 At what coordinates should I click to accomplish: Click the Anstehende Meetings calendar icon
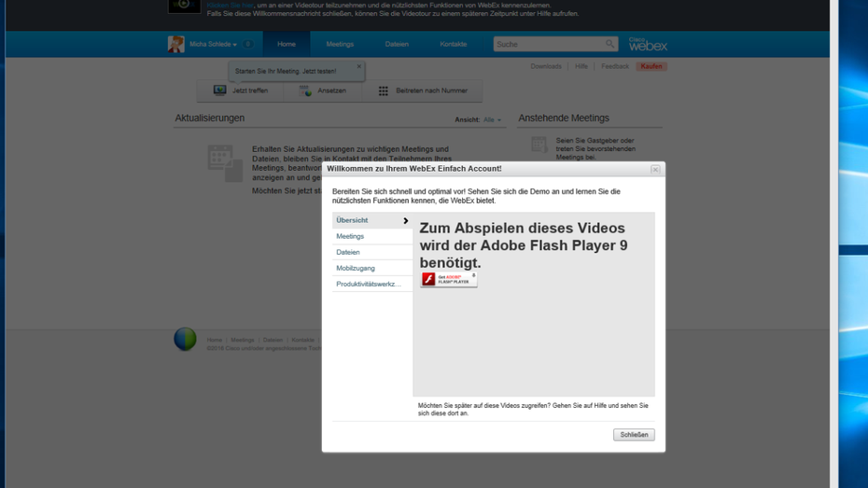point(539,145)
